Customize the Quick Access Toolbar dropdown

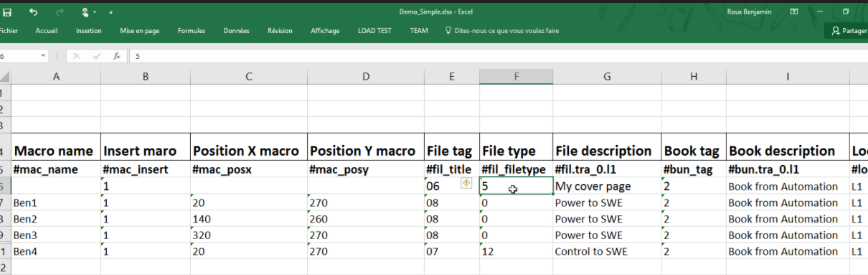[111, 13]
